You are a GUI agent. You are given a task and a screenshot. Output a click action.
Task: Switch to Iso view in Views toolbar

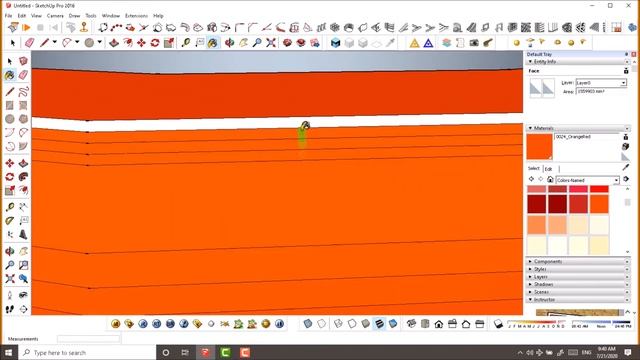411,324
